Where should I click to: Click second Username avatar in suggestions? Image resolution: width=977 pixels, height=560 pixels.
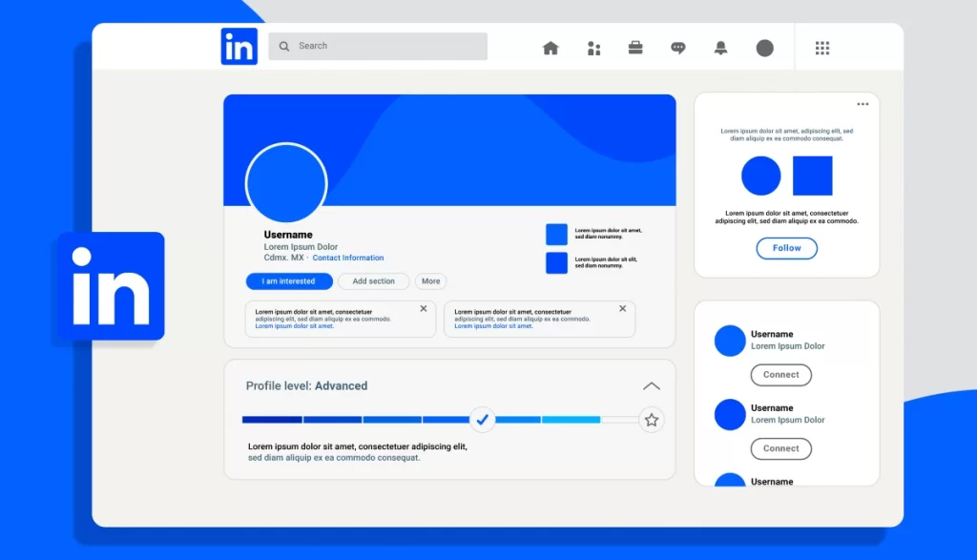pyautogui.click(x=730, y=415)
